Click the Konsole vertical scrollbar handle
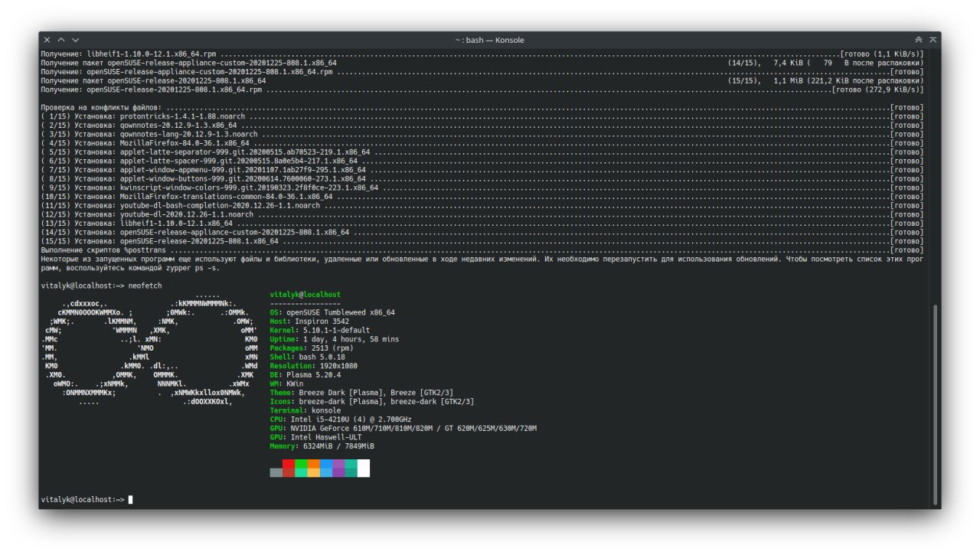This screenshot has width=980, height=555. pos(934,405)
